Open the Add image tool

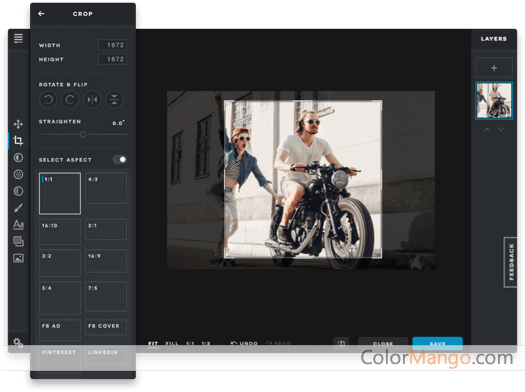click(18, 258)
